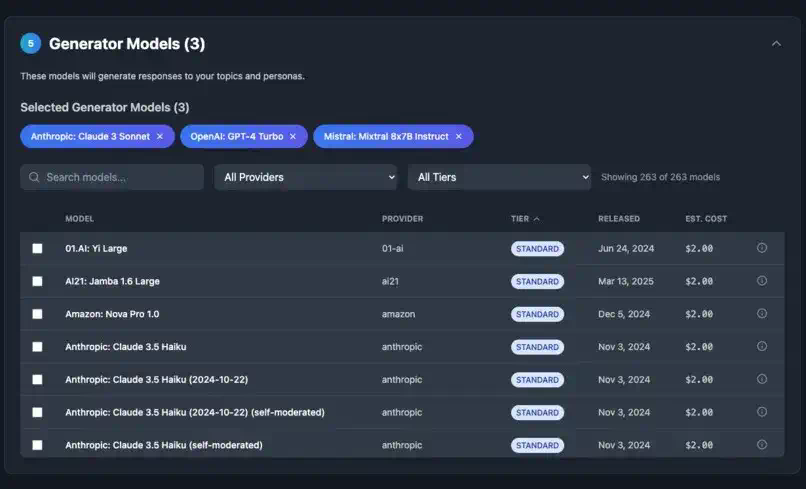Check the 01.AI: Yi Large checkbox
The image size is (806, 489).
pyautogui.click(x=38, y=248)
